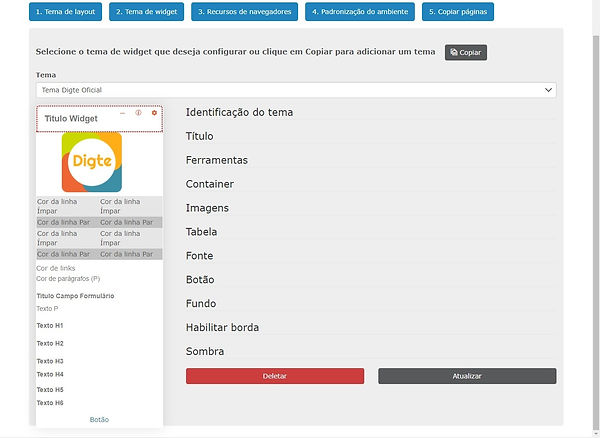Click Cor de parágrafos (P) text

coord(68,278)
